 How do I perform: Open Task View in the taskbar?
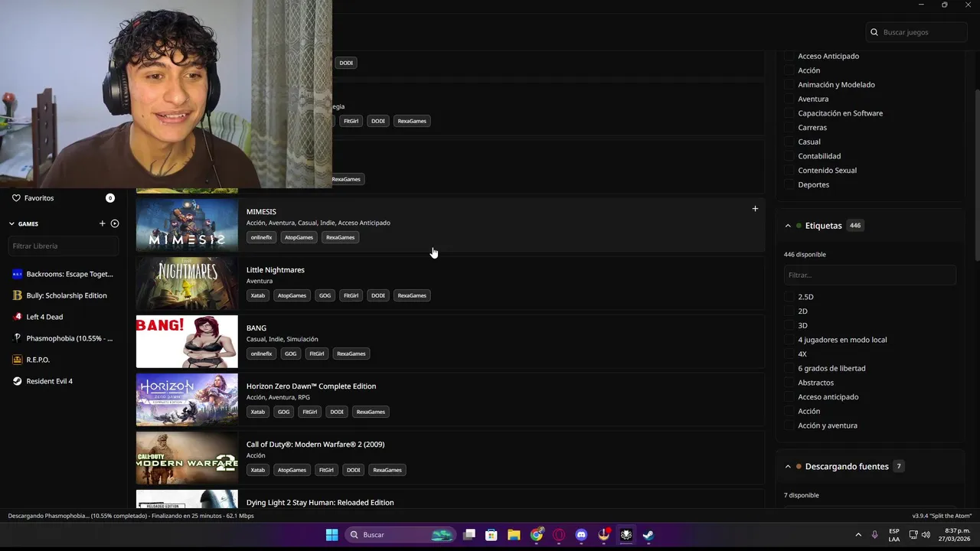click(469, 535)
